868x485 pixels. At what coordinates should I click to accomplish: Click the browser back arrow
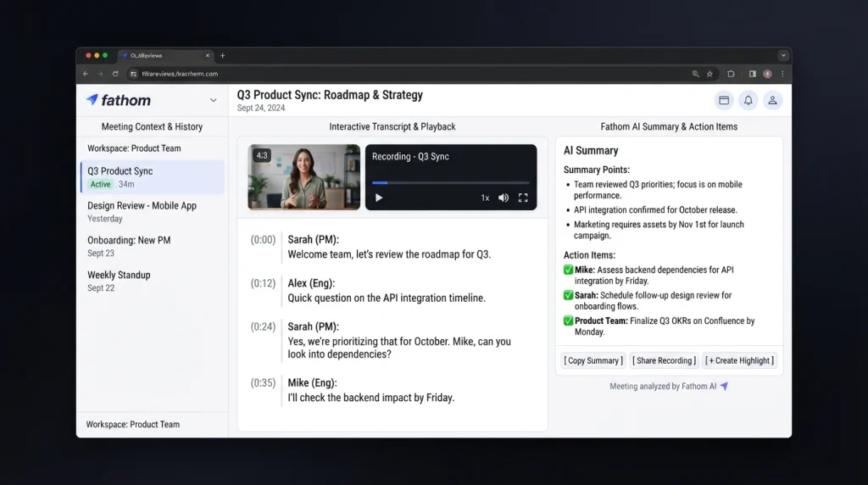tap(86, 74)
